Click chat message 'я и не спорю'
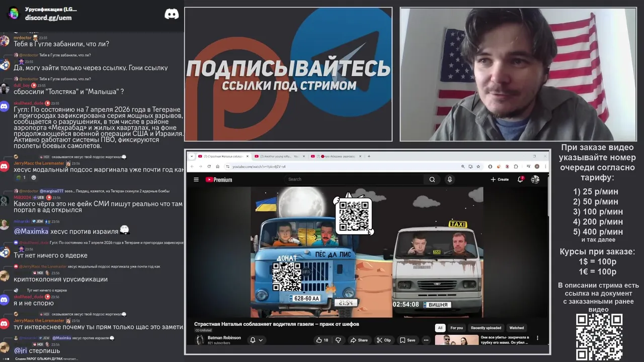 (34, 303)
